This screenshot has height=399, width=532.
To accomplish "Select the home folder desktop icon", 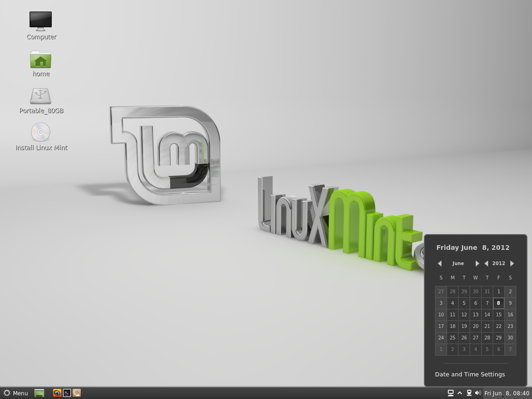I will pyautogui.click(x=41, y=60).
